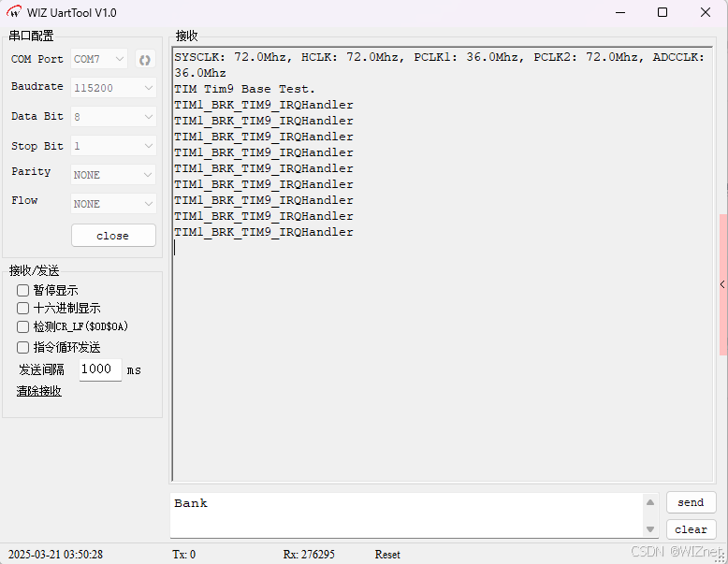Open the Data Bit dropdown
The image size is (728, 564).
[113, 117]
